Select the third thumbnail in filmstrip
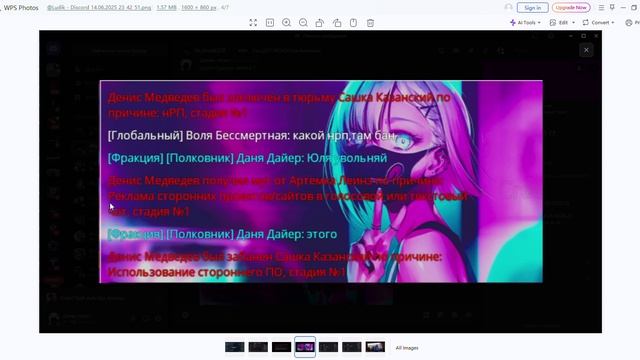 [x=281, y=347]
